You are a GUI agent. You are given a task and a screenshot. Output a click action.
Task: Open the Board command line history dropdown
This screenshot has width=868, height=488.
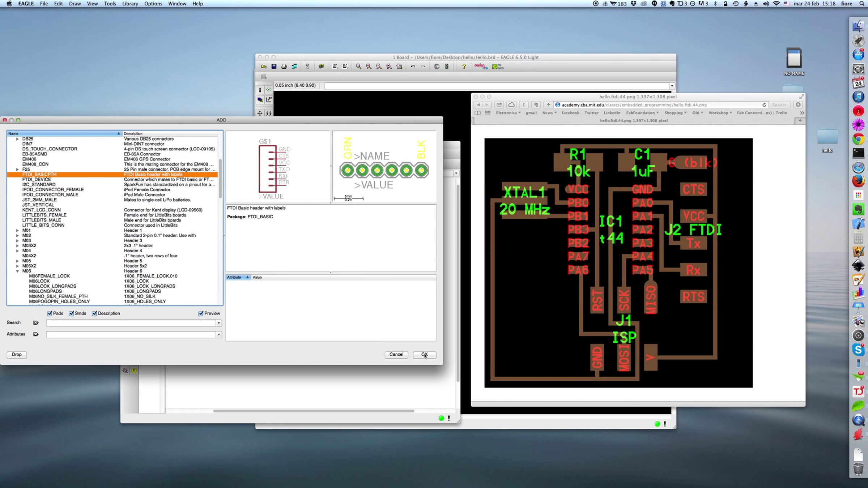[672, 86]
